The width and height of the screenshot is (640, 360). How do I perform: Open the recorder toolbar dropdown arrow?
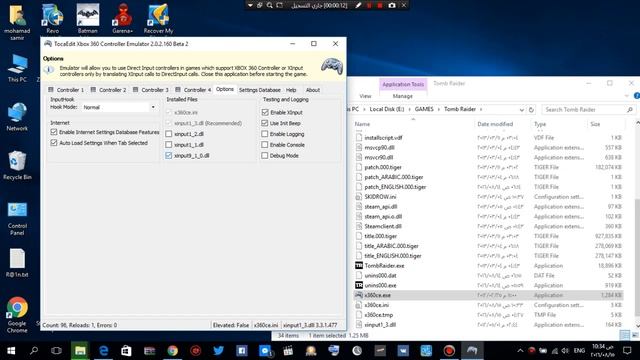(250, 5)
